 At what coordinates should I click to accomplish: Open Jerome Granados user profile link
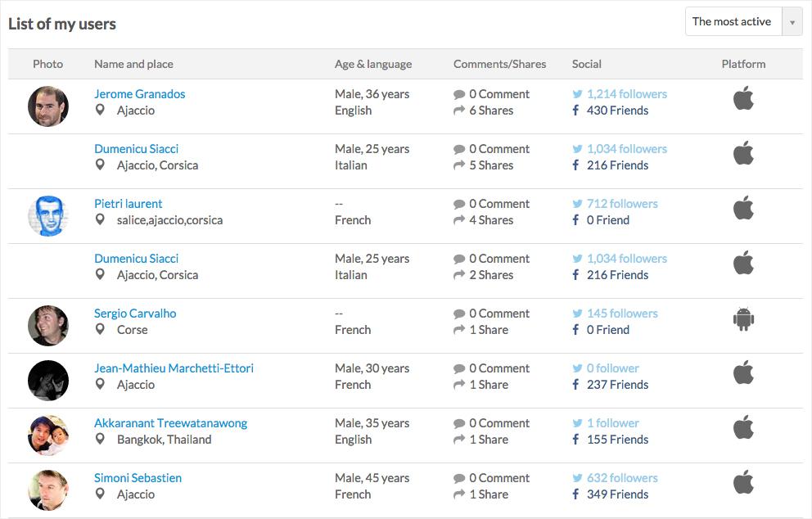(139, 94)
